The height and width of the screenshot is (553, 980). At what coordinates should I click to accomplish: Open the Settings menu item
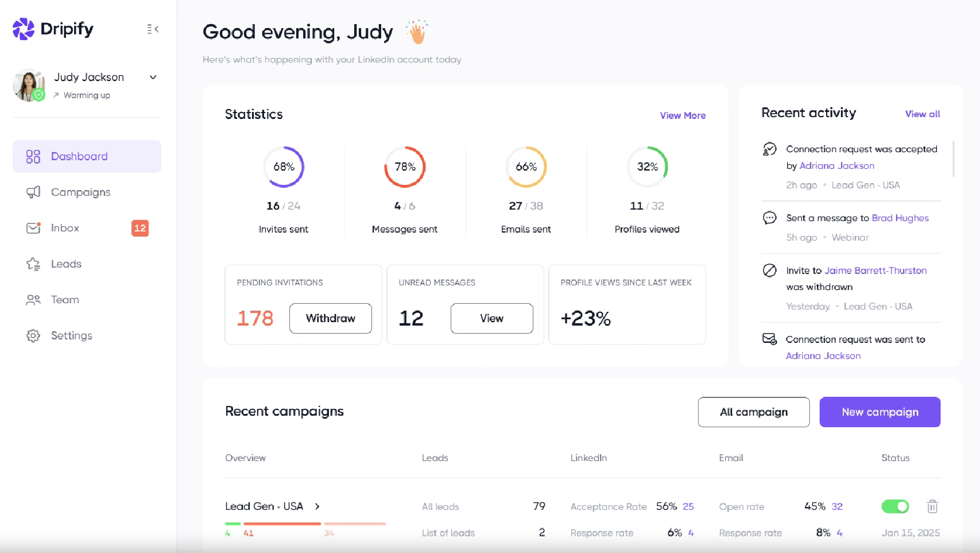coord(87,335)
